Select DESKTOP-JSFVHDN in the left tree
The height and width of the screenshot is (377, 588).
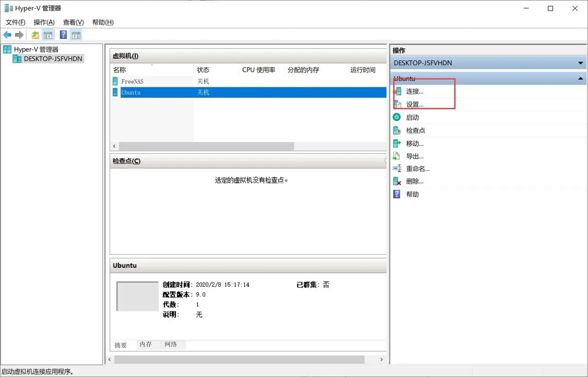(x=53, y=59)
